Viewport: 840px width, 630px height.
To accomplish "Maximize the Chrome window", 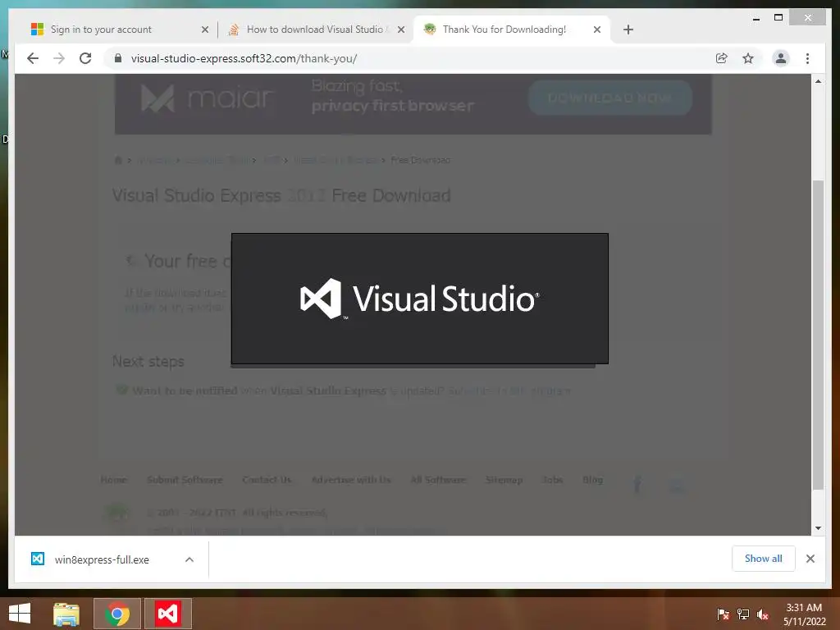I will coord(778,18).
